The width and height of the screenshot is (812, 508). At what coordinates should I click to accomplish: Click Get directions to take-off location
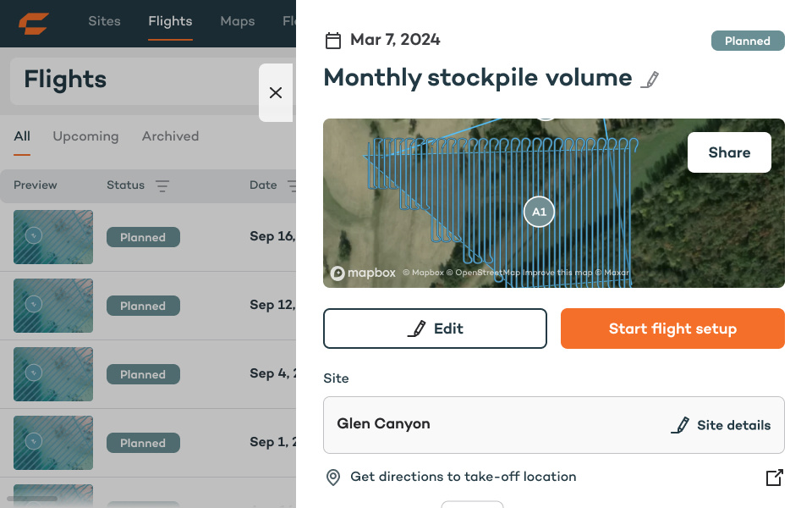point(463,477)
